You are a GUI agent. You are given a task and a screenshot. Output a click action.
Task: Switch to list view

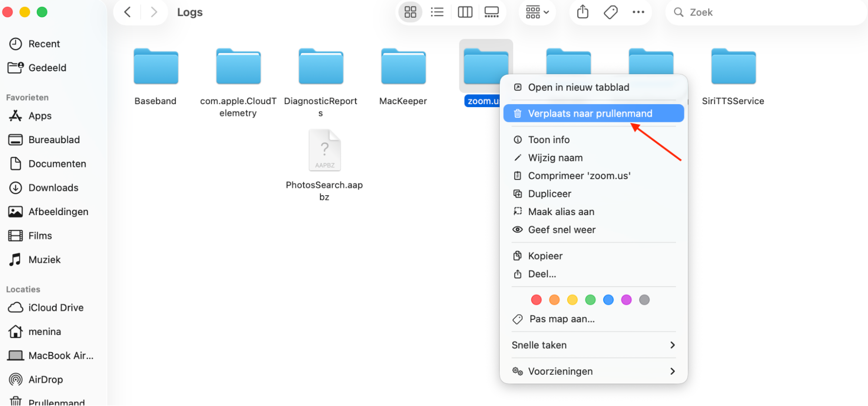pos(437,12)
